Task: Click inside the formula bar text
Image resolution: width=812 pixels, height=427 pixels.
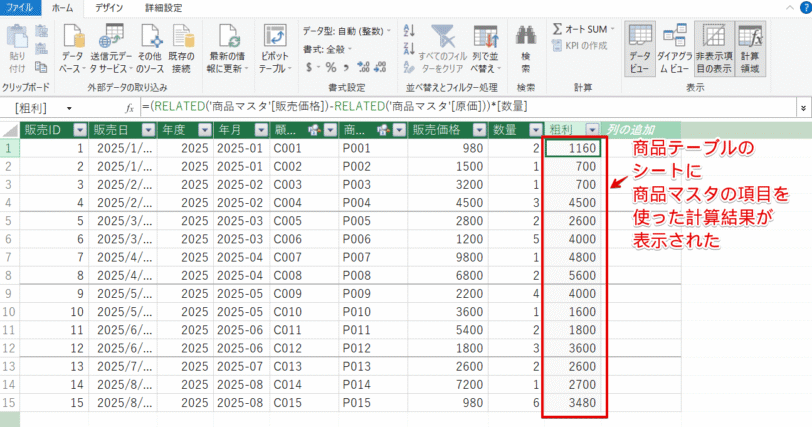Action: coord(335,107)
